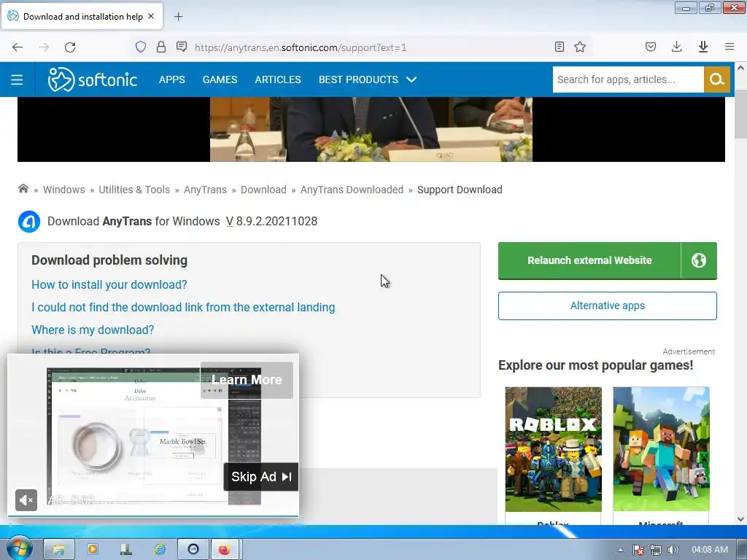Click Learn More on the video ad
The image size is (747, 560).
click(x=247, y=380)
